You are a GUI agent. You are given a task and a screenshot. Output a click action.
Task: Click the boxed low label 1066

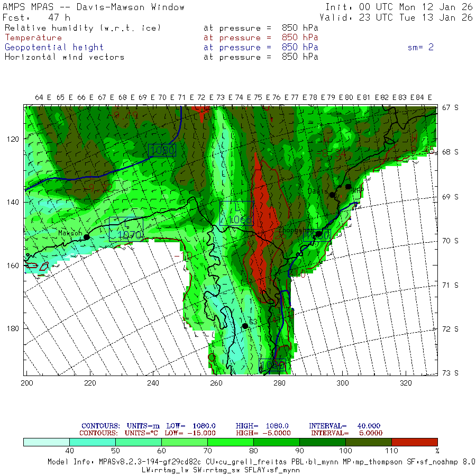(236, 213)
